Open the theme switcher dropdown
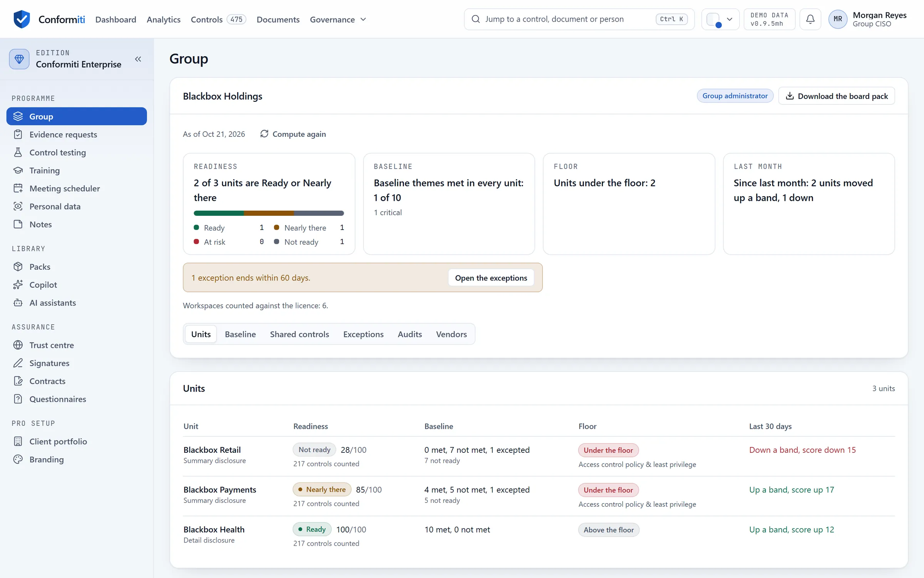The image size is (924, 578). 720,19
